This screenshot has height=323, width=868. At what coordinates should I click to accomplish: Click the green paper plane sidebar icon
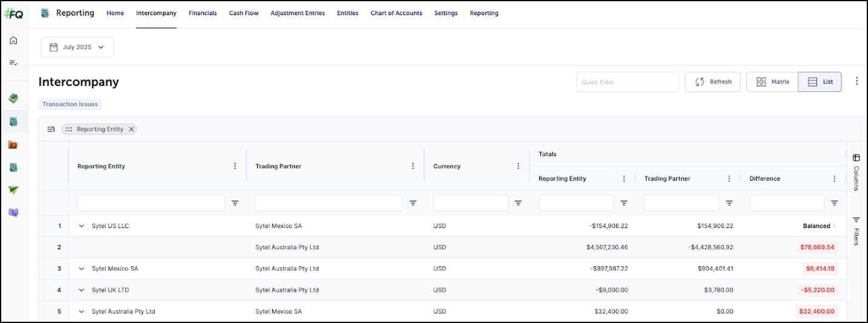click(x=13, y=190)
